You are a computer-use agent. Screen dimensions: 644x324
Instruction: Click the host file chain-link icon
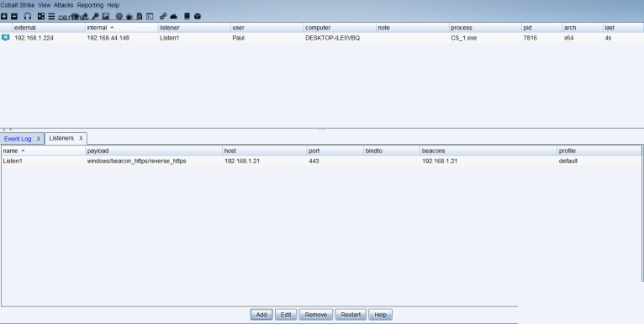coord(163,17)
